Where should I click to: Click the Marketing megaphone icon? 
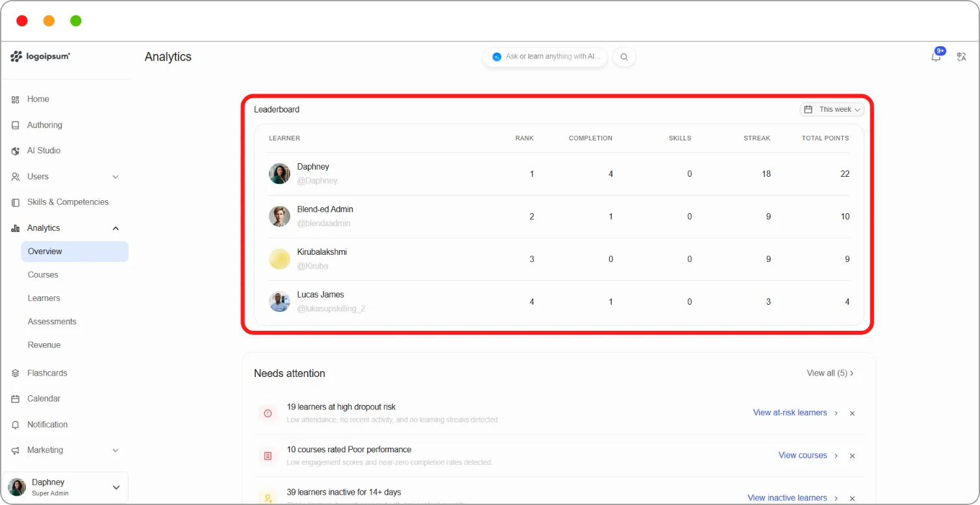[16, 450]
